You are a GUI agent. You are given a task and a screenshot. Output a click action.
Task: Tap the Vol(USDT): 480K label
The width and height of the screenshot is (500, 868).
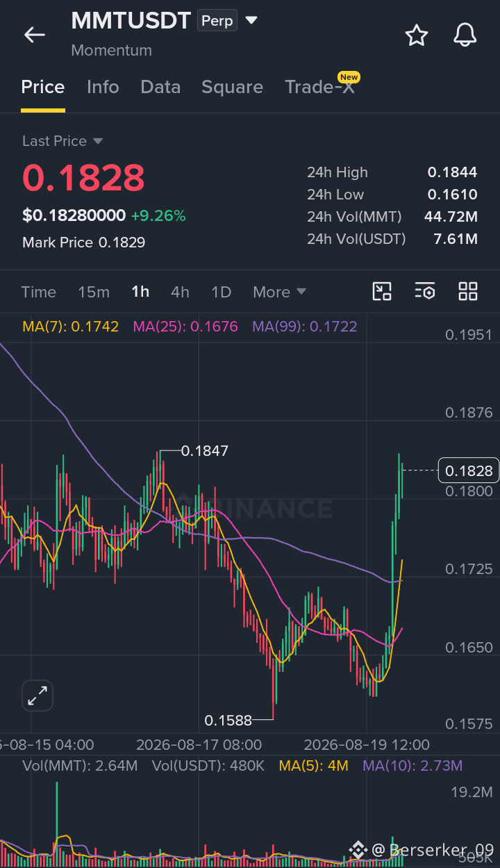(x=208, y=766)
